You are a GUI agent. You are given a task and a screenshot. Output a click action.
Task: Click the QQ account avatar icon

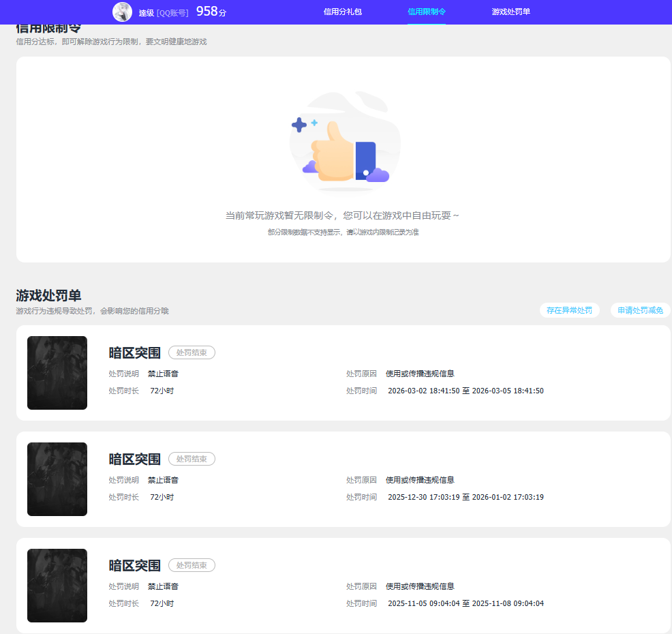pyautogui.click(x=122, y=12)
